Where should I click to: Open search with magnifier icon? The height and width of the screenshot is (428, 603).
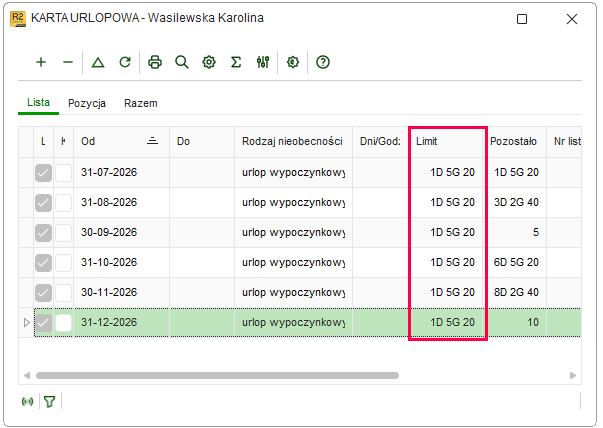(182, 62)
